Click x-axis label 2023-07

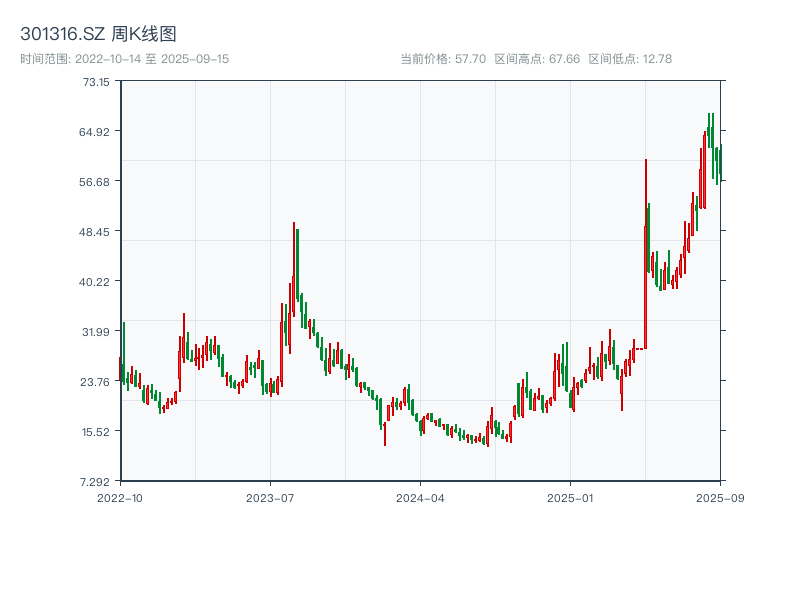click(x=270, y=498)
